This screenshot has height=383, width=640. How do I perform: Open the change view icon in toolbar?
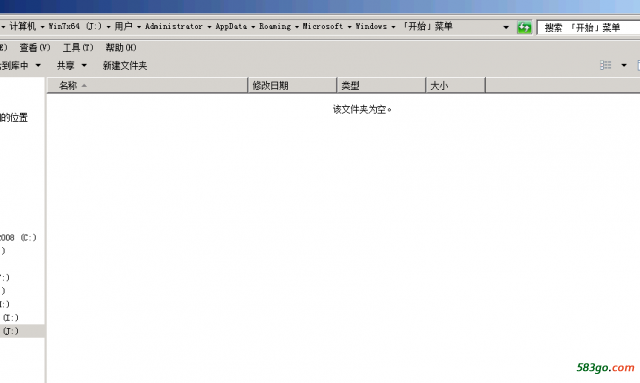click(605, 65)
